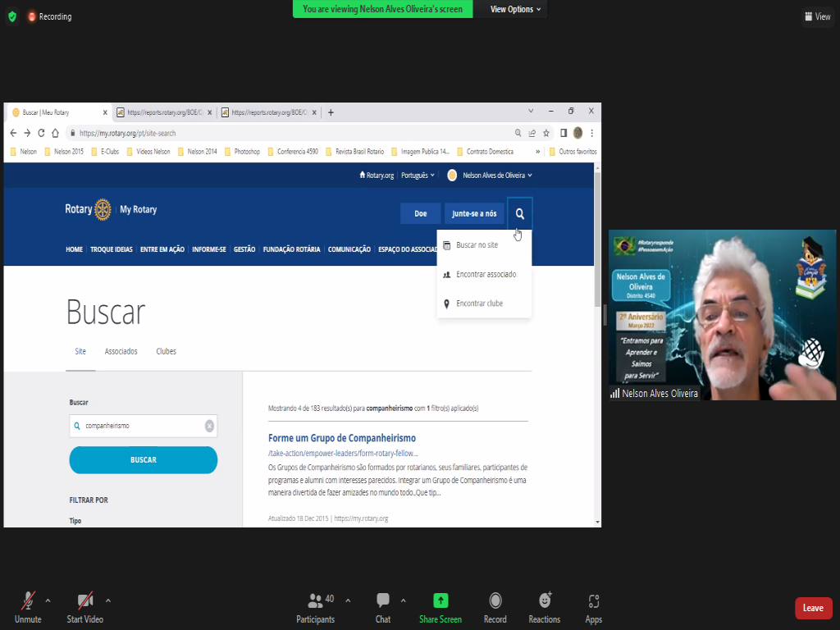Open the Forme um Grupo de Companheirismo link
The image size is (840, 630).
click(341, 438)
